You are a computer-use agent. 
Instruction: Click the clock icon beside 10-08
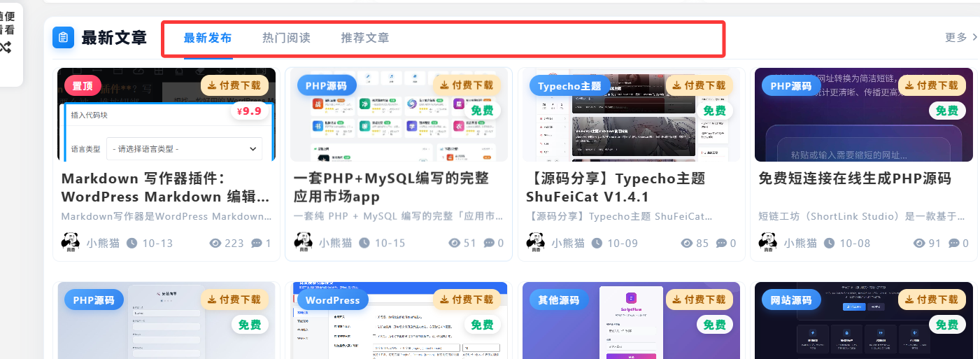click(x=828, y=244)
